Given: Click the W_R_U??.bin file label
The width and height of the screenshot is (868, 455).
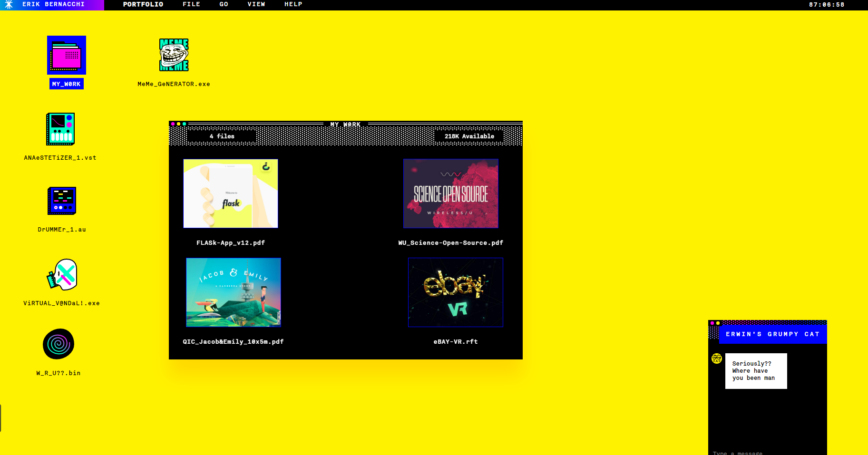Looking at the screenshot, I should click(x=59, y=373).
